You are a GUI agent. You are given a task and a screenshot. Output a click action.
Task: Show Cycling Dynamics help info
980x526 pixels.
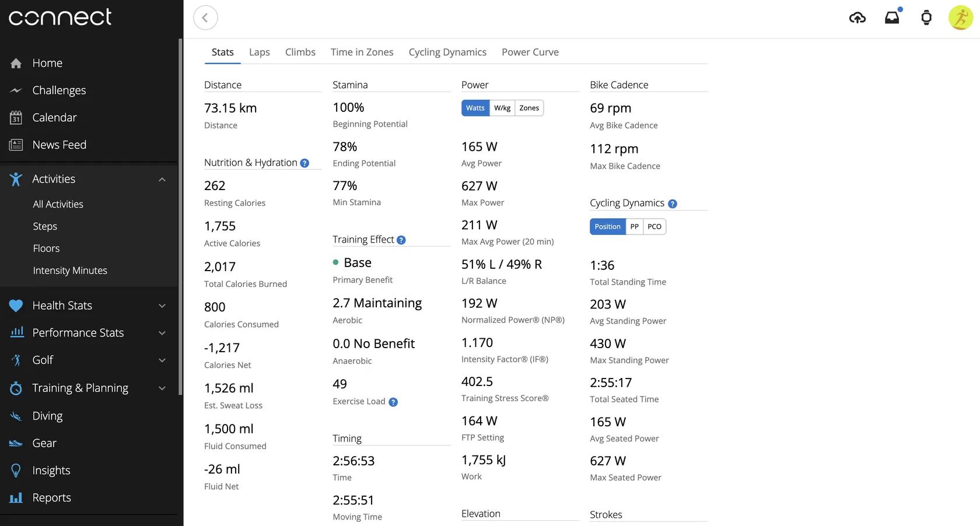pos(673,204)
